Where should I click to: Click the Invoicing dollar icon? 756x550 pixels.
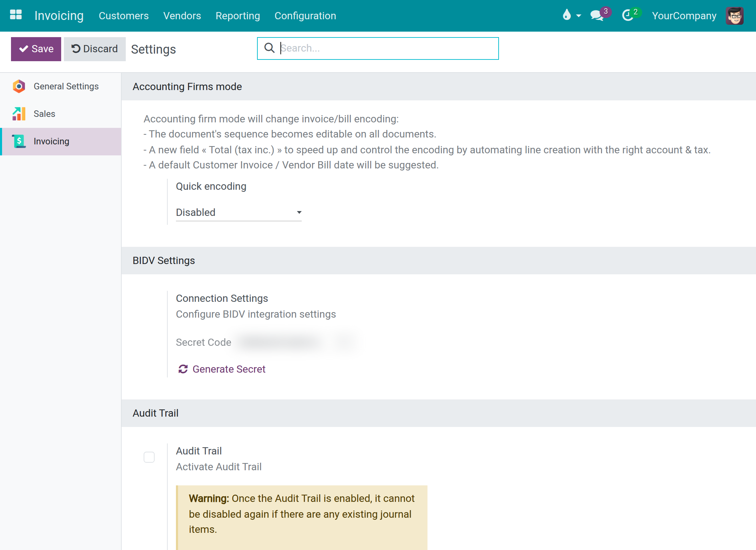(x=19, y=141)
